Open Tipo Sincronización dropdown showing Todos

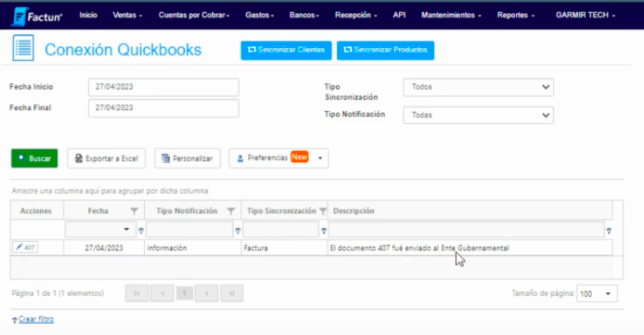click(479, 87)
